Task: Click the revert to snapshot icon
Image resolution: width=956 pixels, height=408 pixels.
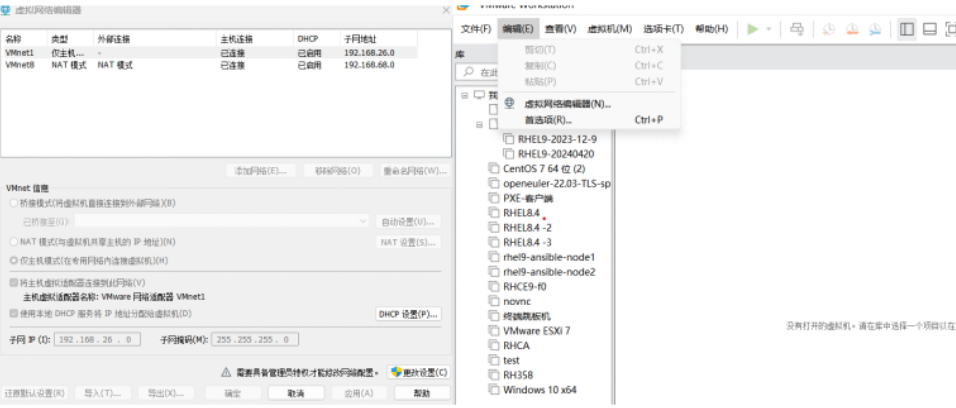Action: click(x=852, y=29)
